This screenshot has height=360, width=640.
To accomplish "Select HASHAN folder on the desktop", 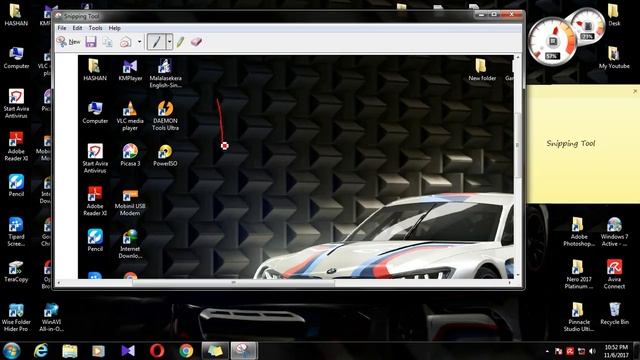I will pyautogui.click(x=16, y=15).
